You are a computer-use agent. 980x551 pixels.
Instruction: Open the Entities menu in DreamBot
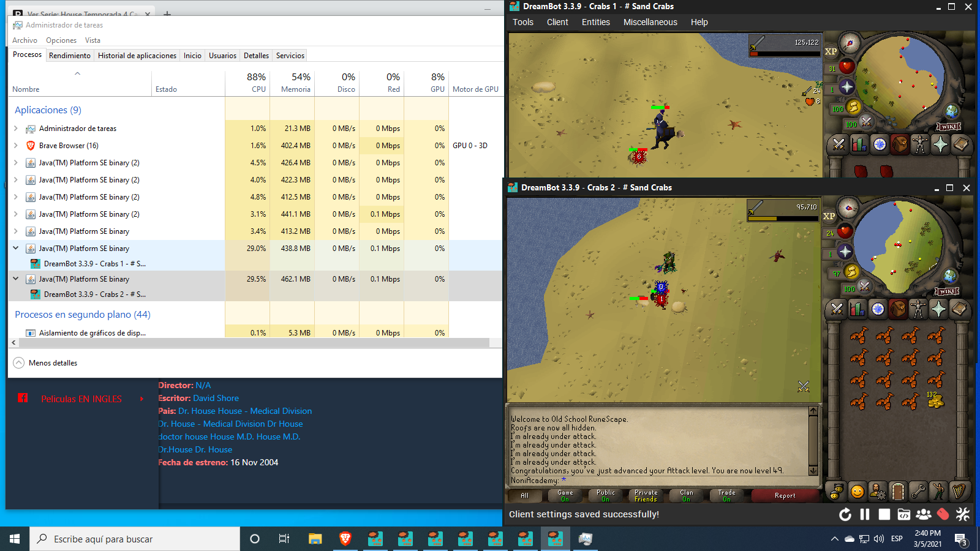click(595, 22)
